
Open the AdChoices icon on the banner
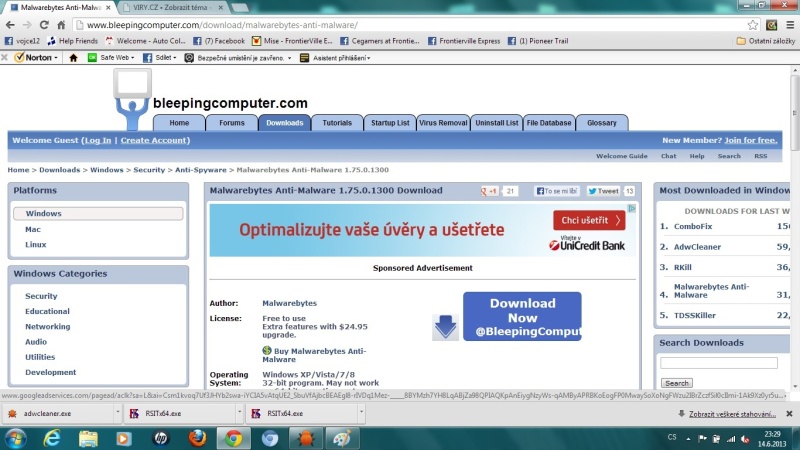(x=632, y=208)
